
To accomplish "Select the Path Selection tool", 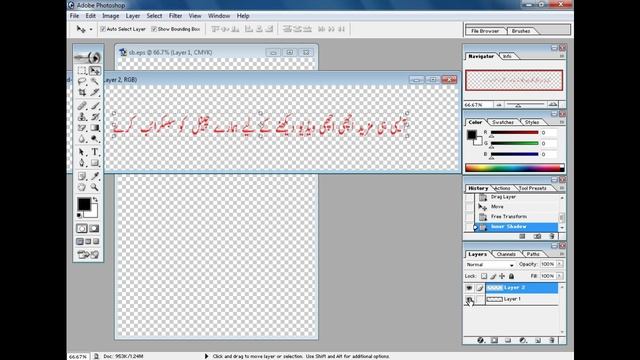I will (82, 152).
